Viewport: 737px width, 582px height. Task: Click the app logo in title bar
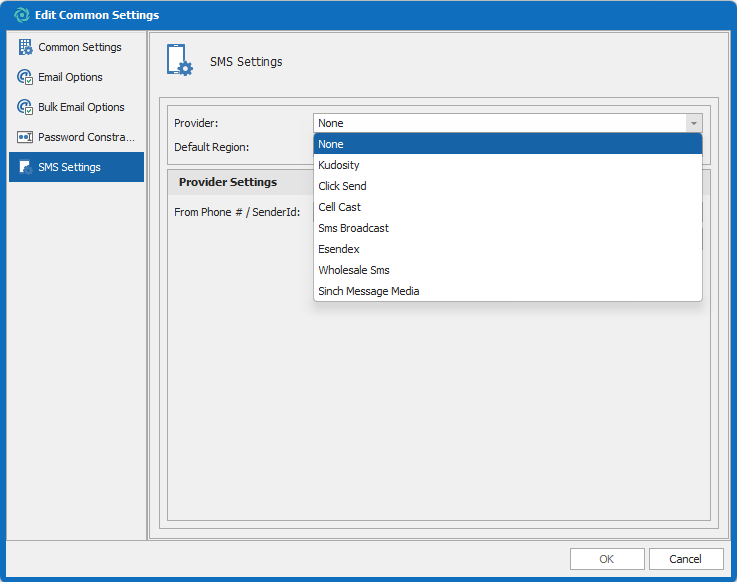click(21, 15)
